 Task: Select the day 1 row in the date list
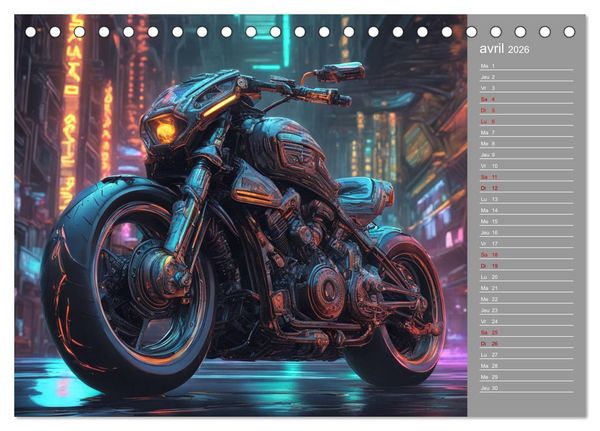[x=527, y=66]
